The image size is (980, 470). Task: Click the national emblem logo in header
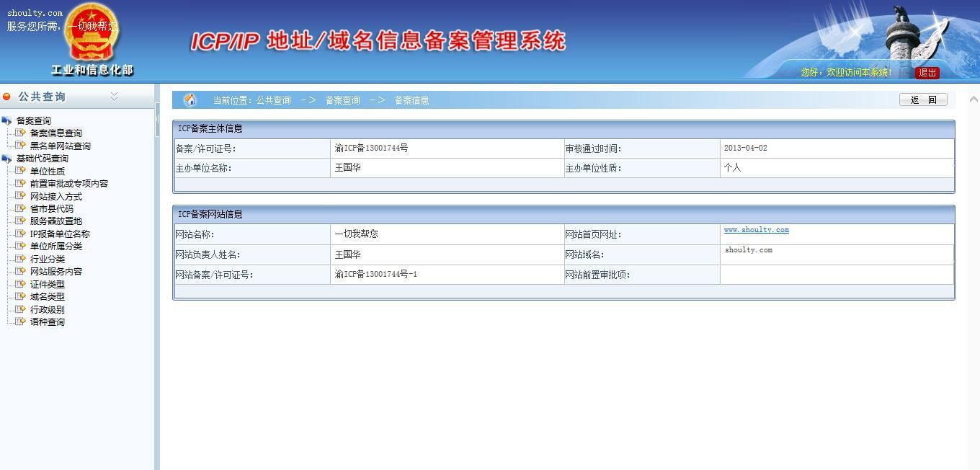click(x=92, y=34)
